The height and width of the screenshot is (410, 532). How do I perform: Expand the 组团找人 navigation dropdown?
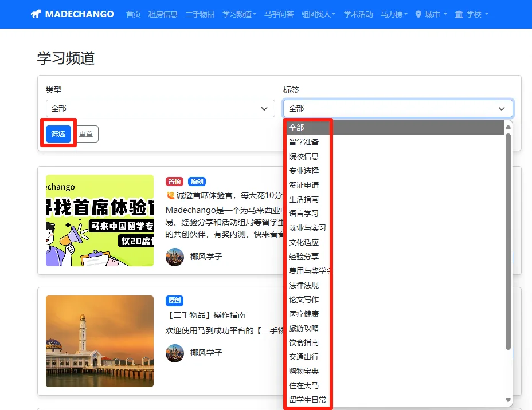tap(318, 14)
